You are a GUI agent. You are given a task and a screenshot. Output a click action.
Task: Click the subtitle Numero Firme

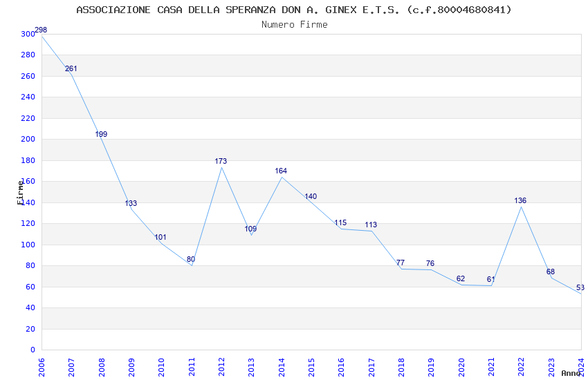point(295,25)
